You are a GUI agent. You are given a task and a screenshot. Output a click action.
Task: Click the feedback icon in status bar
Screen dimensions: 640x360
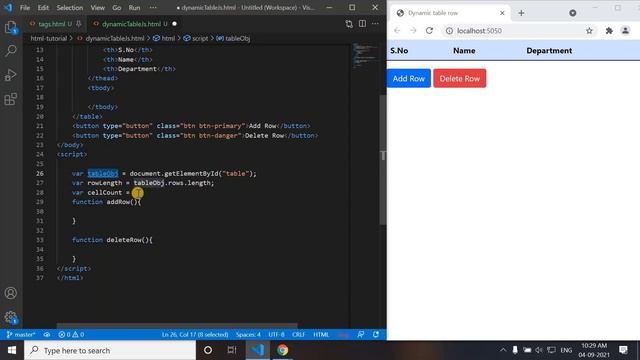361,334
